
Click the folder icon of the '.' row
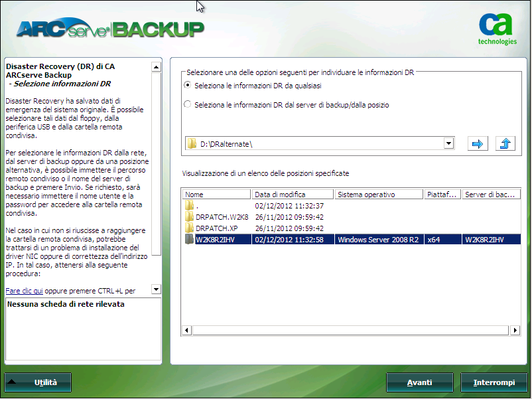189,205
